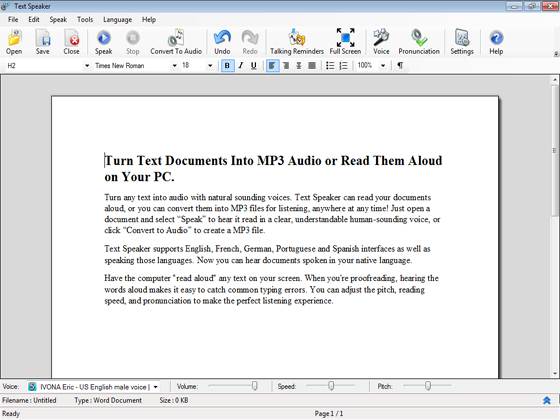Open the Voice settings icon
560x420 pixels.
381,38
